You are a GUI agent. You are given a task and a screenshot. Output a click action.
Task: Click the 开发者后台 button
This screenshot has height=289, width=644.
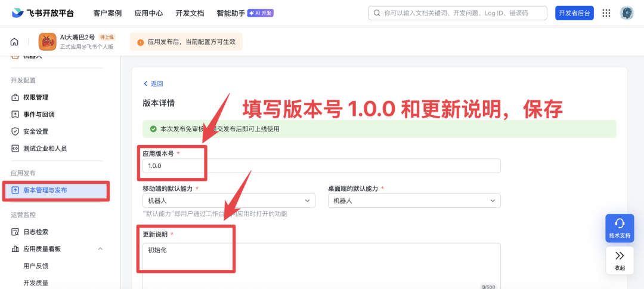point(574,13)
